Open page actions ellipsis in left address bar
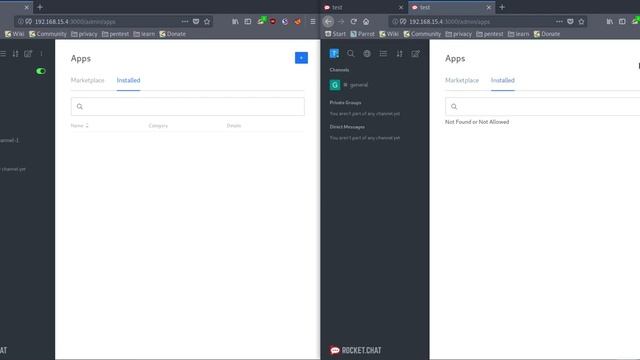The width and height of the screenshot is (640, 360). (185, 21)
